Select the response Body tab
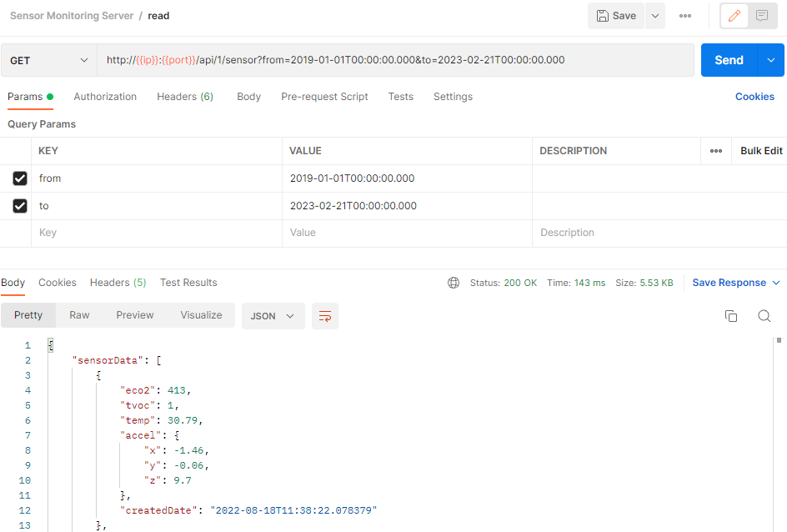 (x=13, y=283)
